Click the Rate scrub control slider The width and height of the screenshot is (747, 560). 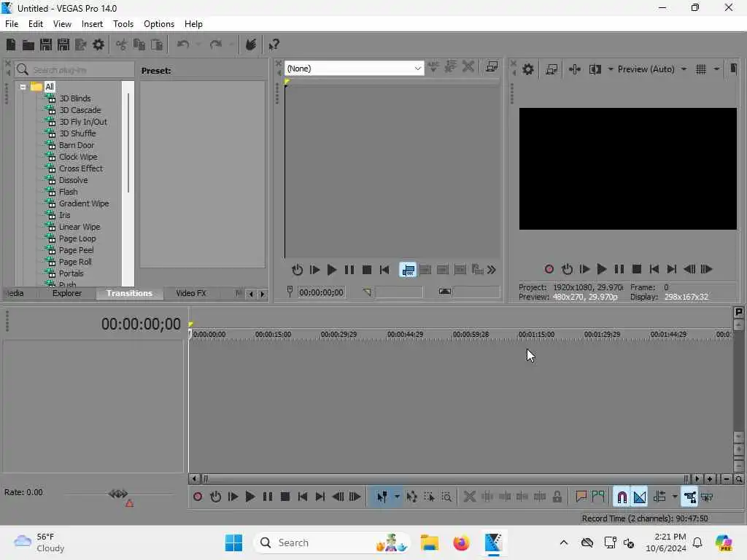click(x=118, y=494)
